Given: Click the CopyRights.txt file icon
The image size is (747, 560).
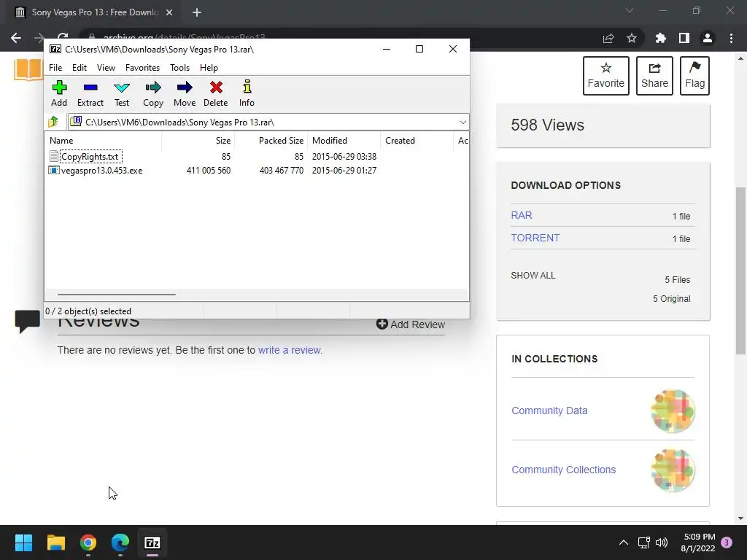Looking at the screenshot, I should point(54,156).
